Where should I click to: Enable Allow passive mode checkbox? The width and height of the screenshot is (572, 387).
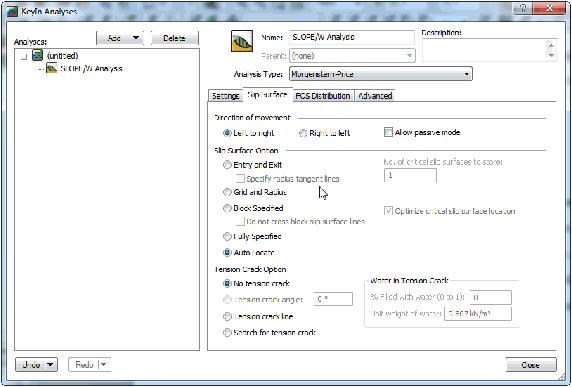(x=388, y=132)
